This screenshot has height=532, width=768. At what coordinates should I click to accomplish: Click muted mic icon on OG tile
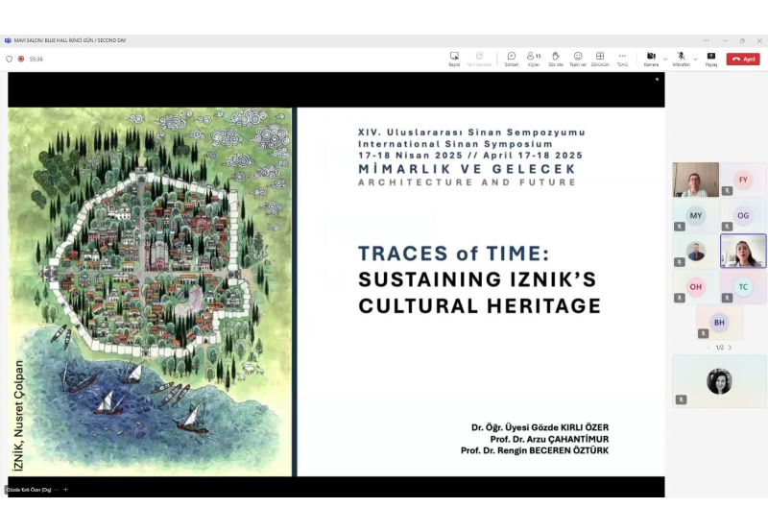727,227
